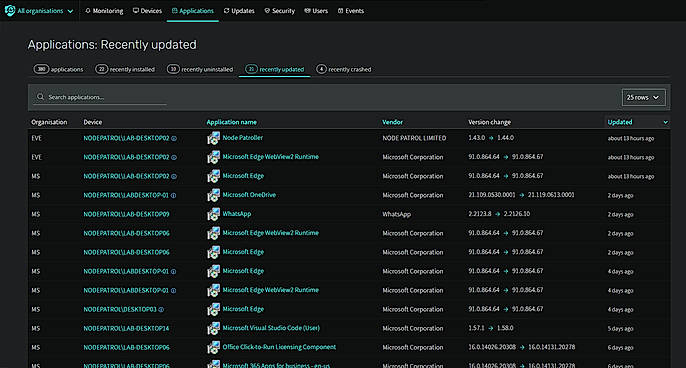
Task: Show all applications filter
Action: [x=58, y=69]
